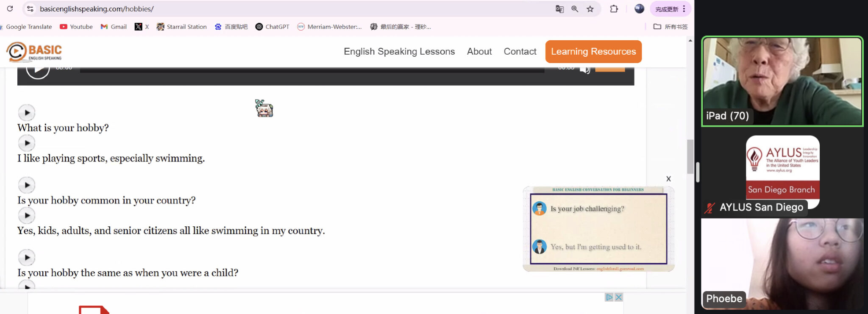Click the page vertical scrollbar thumb
Screen dimensions: 868x314
(x=690, y=156)
